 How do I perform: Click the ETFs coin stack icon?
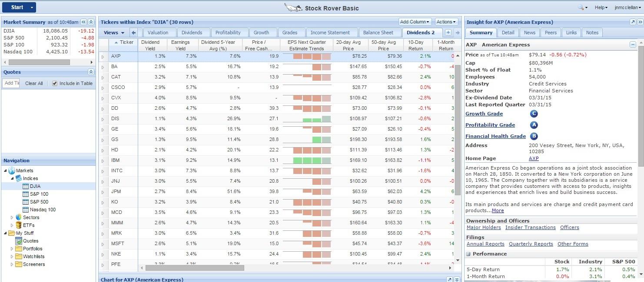(19, 225)
